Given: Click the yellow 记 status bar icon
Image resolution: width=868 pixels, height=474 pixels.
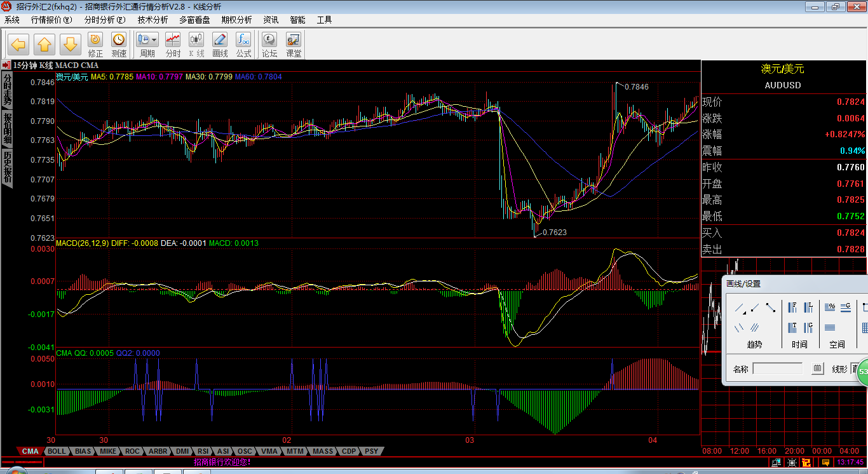Looking at the screenshot, I should 806,463.
